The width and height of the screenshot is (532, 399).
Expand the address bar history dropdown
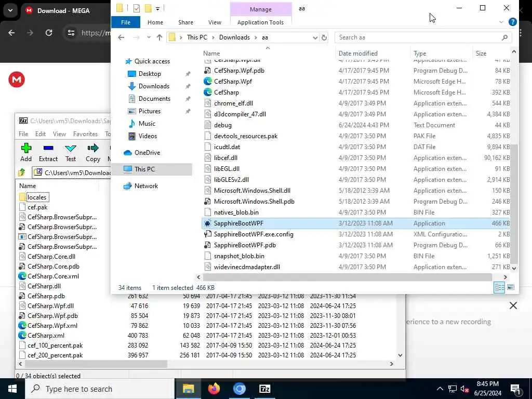click(315, 37)
